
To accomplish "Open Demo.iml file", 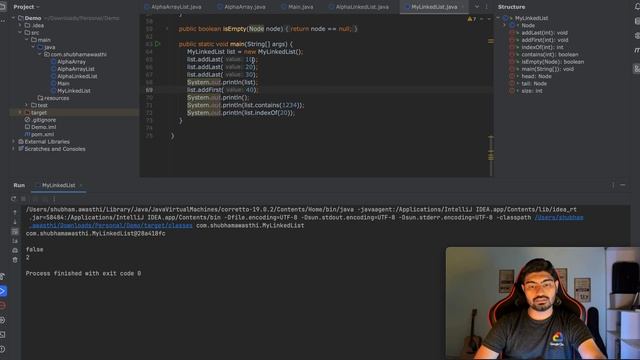I will point(44,127).
